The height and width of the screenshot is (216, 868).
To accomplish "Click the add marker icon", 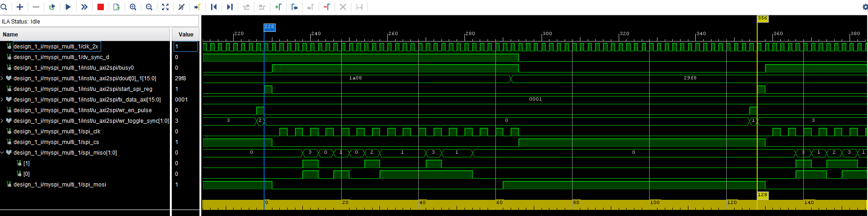I will pos(278,7).
